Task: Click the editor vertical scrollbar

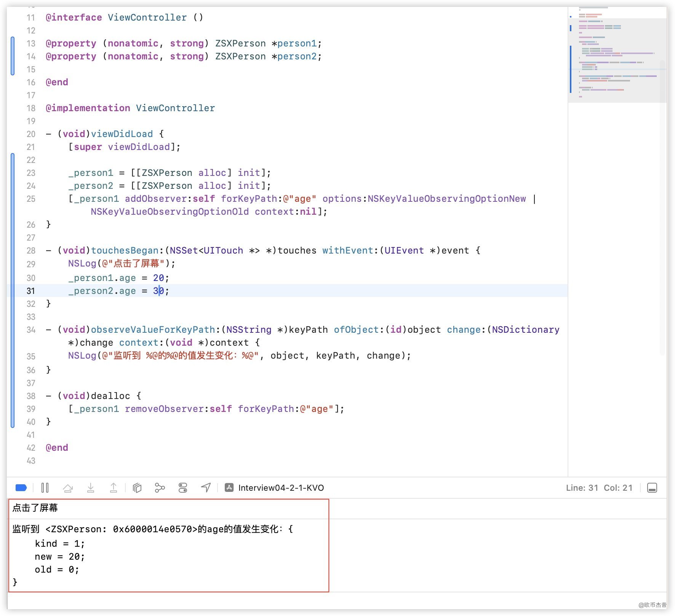Action: click(663, 207)
